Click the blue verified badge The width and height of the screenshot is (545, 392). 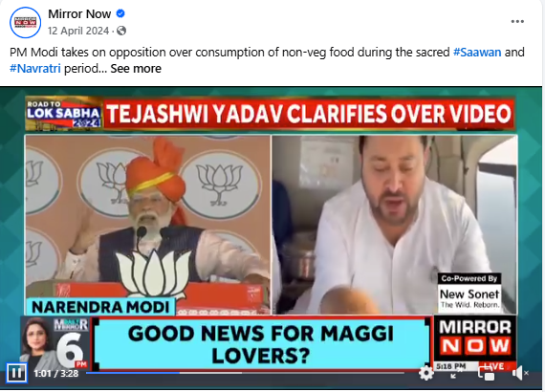[x=120, y=13]
